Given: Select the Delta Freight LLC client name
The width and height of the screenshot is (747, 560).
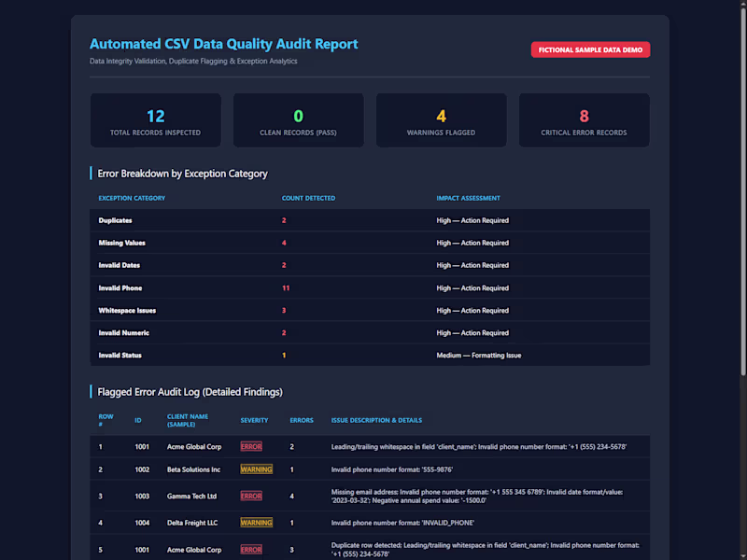Looking at the screenshot, I should 192,523.
